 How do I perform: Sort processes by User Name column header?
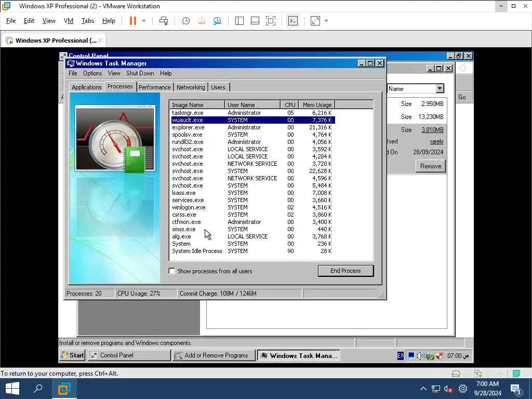[252, 105]
